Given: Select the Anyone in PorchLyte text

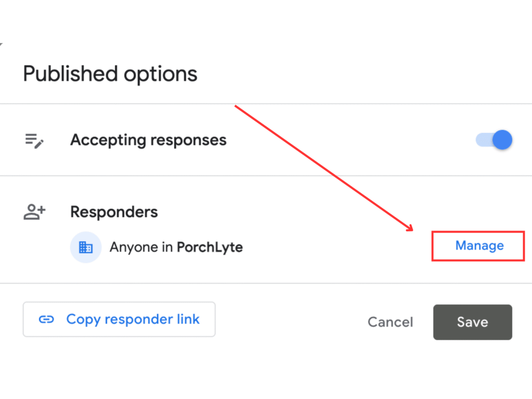Looking at the screenshot, I should click(x=176, y=247).
